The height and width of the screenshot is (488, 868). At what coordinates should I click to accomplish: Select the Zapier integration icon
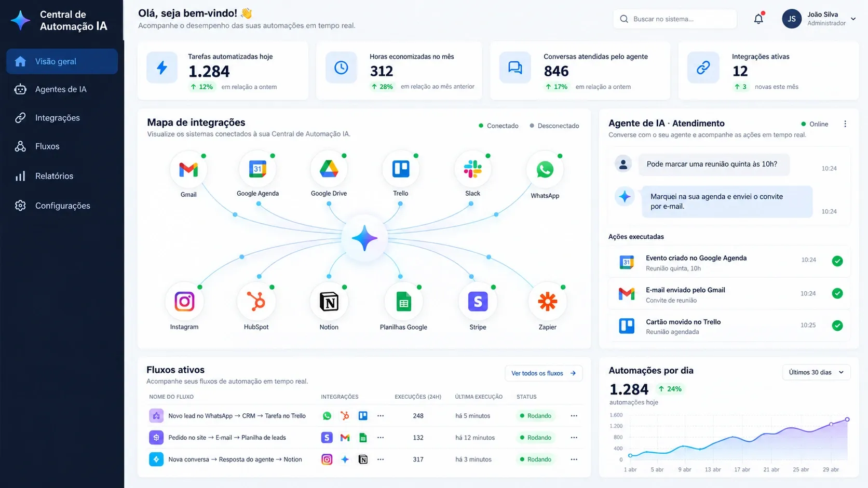[x=547, y=301]
